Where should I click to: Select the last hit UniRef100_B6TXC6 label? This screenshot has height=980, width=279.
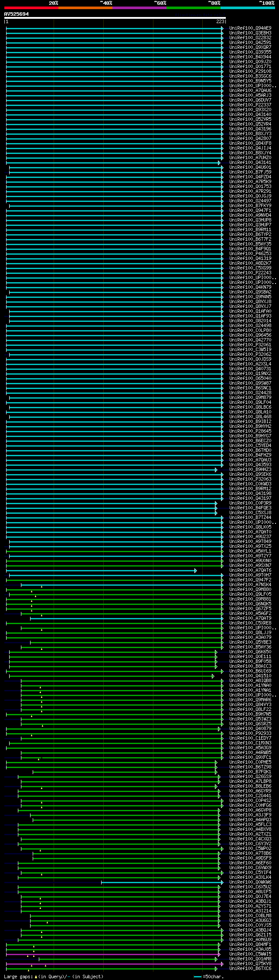click(x=250, y=968)
